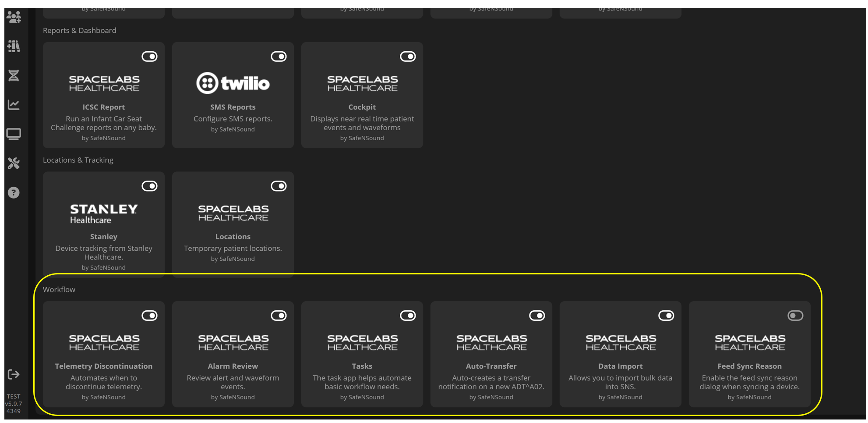Screen dimensions: 868x423
Task: Toggle the Locations switch
Action: coord(279,186)
